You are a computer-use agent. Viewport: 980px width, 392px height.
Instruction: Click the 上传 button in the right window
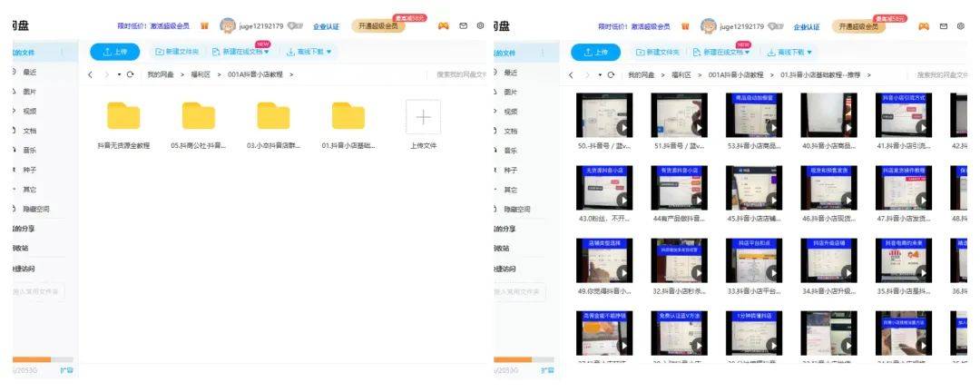tap(595, 52)
